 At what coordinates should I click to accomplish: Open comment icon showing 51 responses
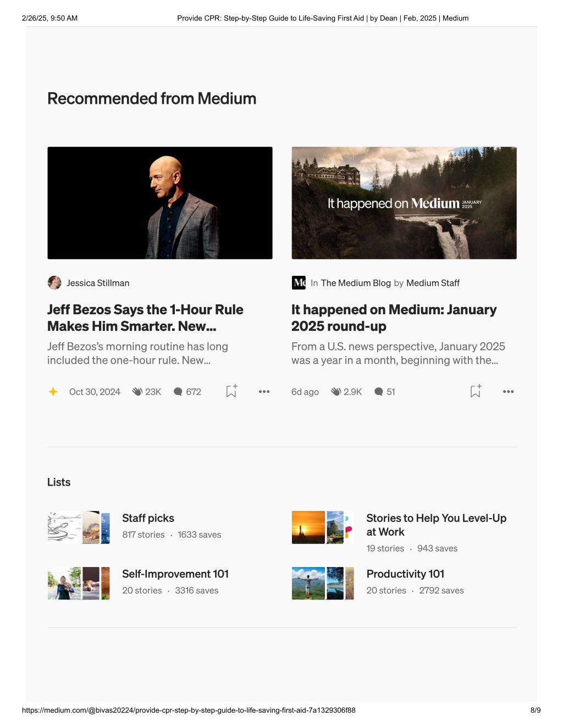pos(378,392)
